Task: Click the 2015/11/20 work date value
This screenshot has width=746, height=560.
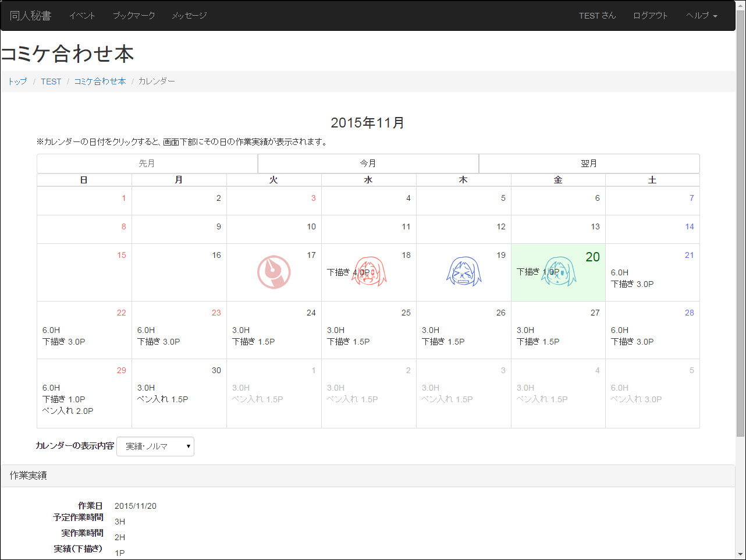Action: point(136,506)
